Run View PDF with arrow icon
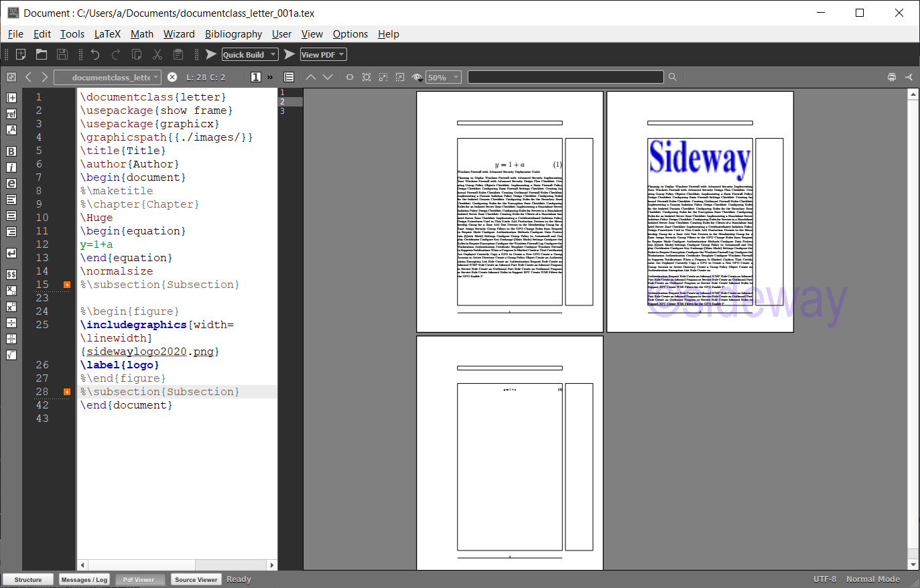The height and width of the screenshot is (588, 920). 289,54
